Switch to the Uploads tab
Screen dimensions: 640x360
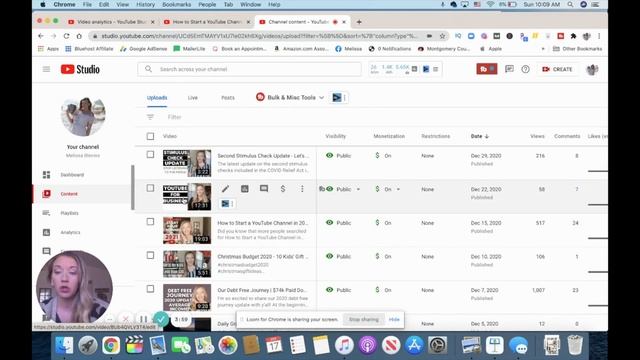point(157,98)
